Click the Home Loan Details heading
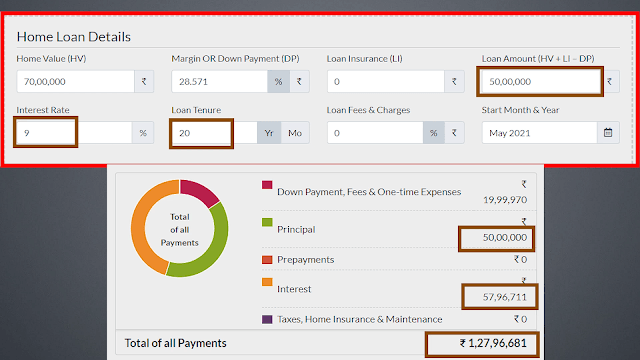 coord(74,37)
